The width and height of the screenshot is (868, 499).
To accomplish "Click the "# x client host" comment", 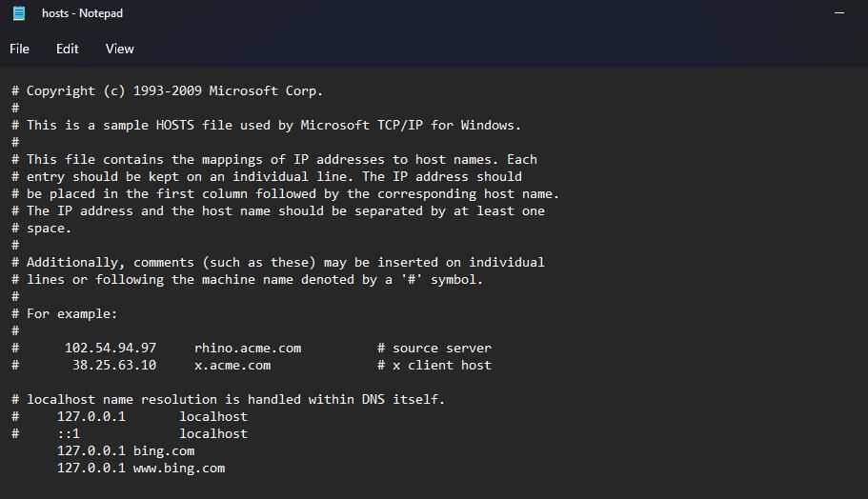I will coord(434,366).
